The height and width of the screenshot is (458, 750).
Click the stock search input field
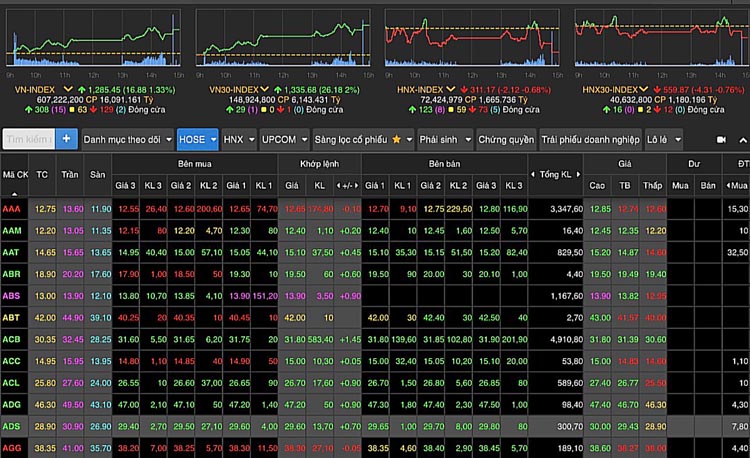click(x=28, y=139)
